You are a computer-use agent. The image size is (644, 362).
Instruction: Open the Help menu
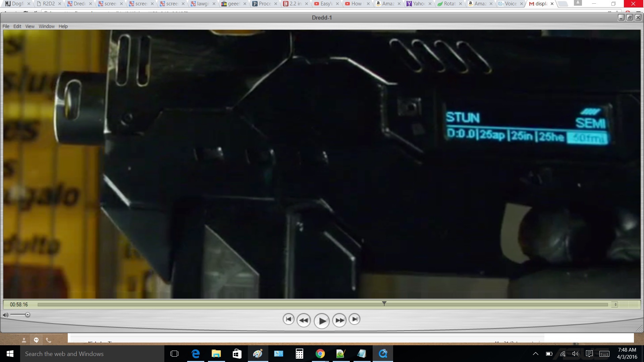pos(63,26)
